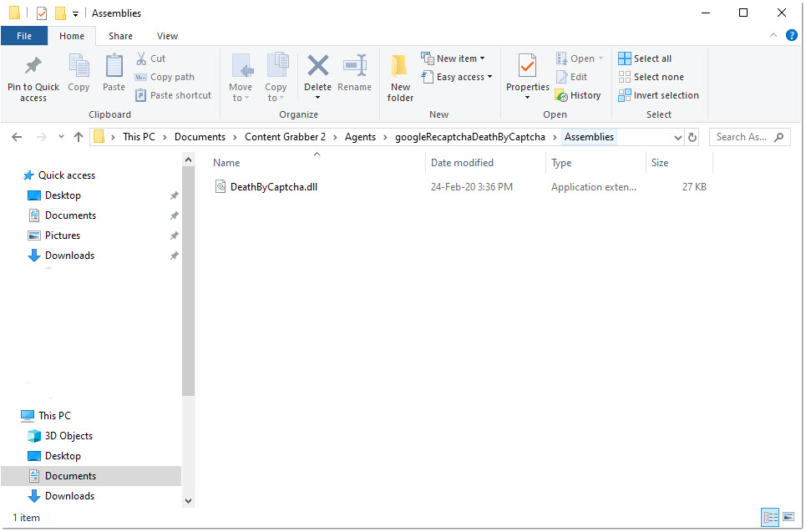Click the Pin to Quick access icon
This screenshot has height=532, width=806.
point(33,67)
